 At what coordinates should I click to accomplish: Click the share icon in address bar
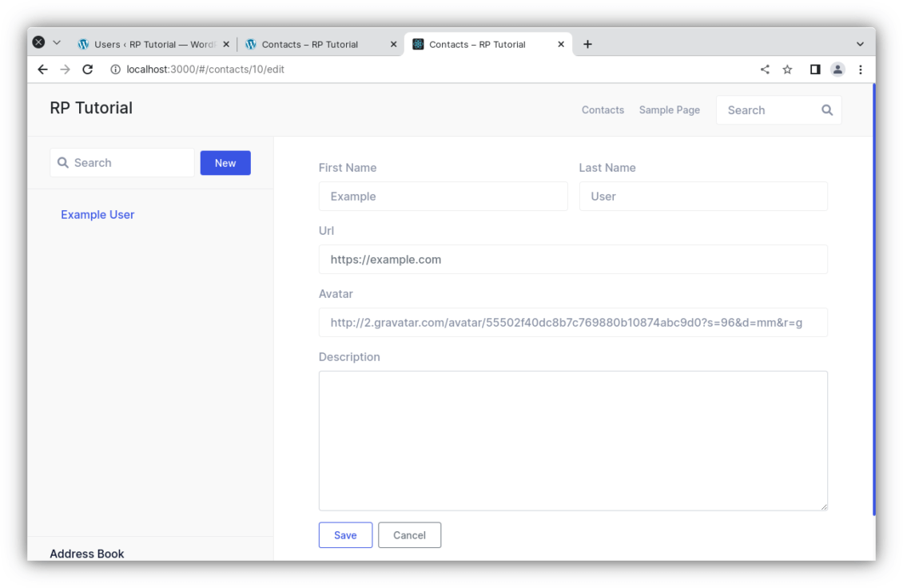click(x=765, y=70)
